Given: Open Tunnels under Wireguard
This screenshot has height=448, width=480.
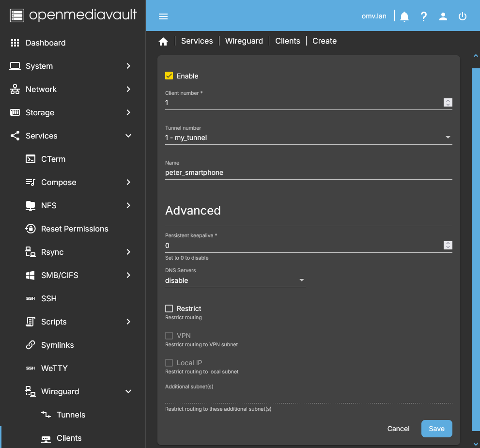Looking at the screenshot, I should [71, 415].
